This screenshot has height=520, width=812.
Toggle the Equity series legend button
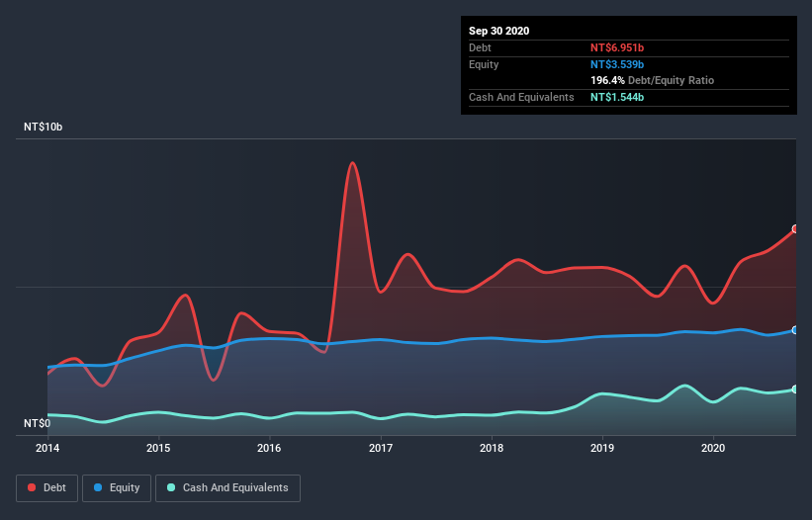click(x=117, y=488)
